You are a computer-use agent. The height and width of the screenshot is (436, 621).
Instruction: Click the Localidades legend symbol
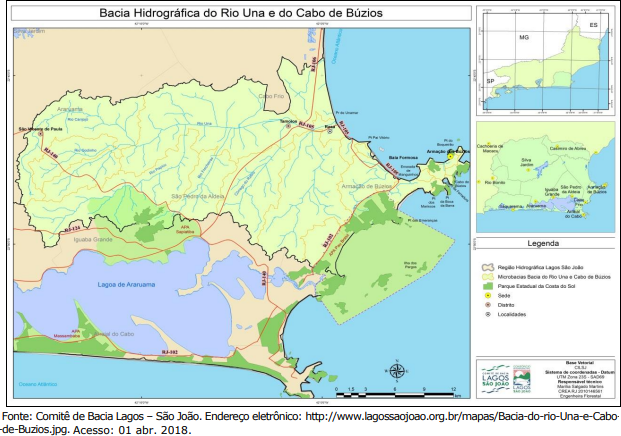click(488, 314)
